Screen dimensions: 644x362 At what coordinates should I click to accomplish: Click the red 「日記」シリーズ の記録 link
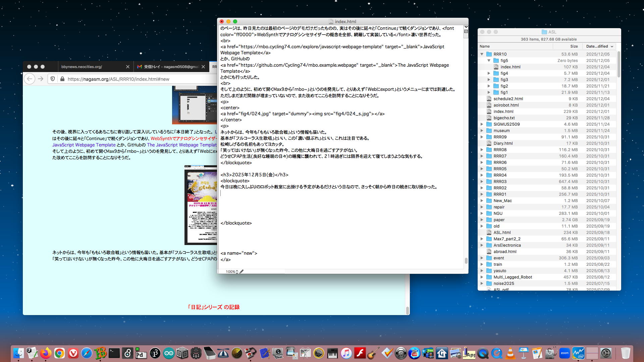pos(214,307)
